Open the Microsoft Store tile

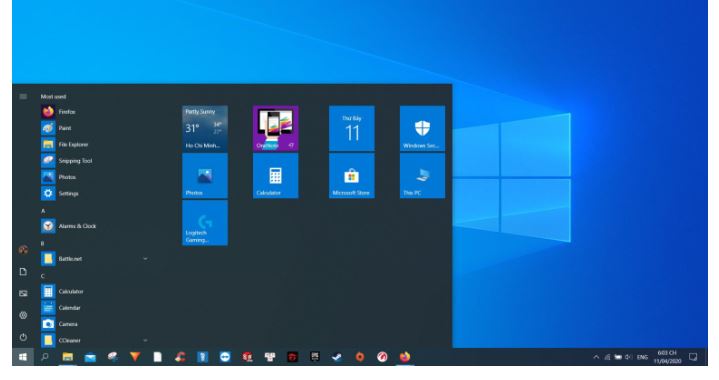coord(352,176)
